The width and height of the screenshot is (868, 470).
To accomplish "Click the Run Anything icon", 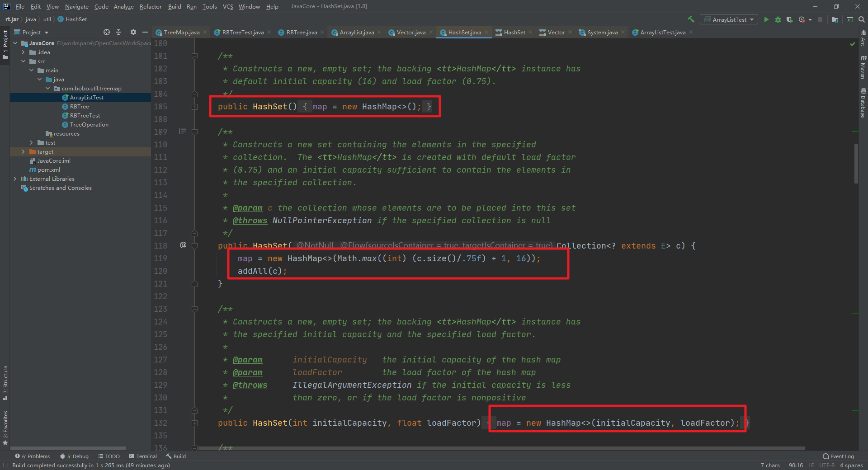I will [x=850, y=19].
